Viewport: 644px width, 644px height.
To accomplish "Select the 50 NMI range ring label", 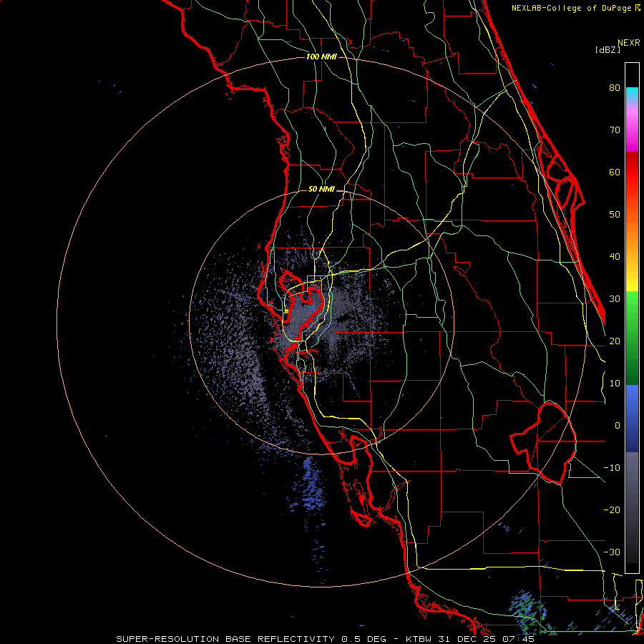I will tap(321, 190).
